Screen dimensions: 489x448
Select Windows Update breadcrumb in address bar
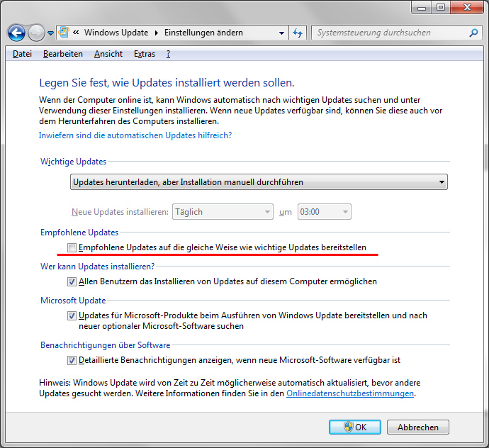click(x=116, y=33)
